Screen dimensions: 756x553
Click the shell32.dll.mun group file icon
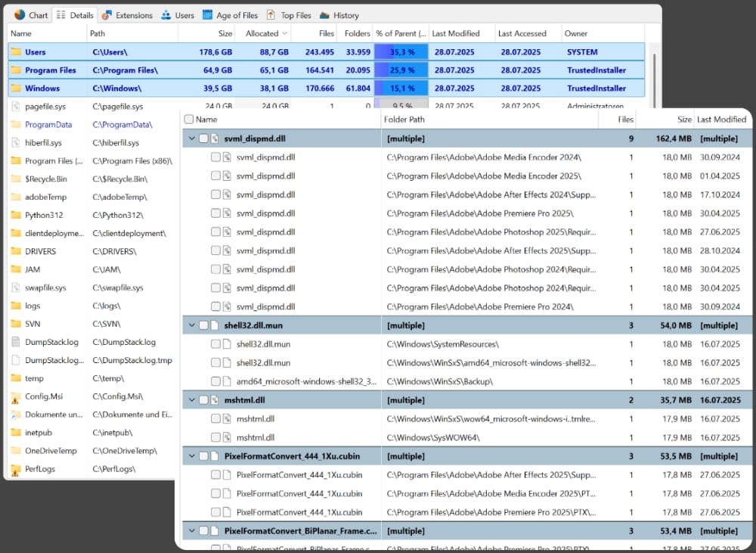[215, 325]
